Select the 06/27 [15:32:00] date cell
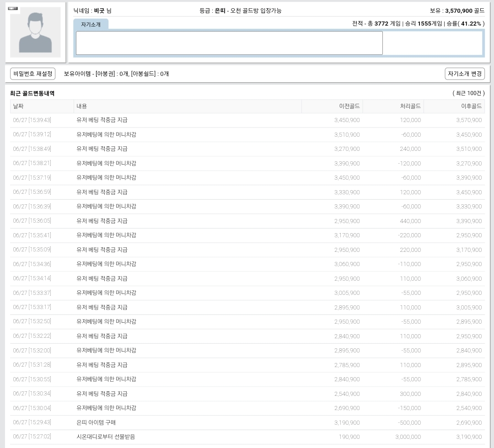Image resolution: width=494 pixels, height=448 pixels. [32, 351]
